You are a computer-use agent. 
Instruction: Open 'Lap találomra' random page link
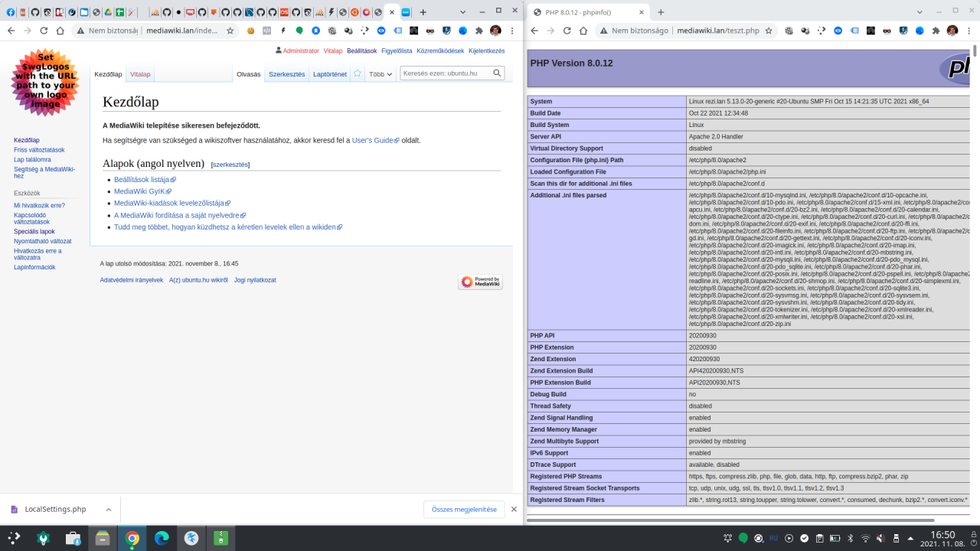[32, 159]
